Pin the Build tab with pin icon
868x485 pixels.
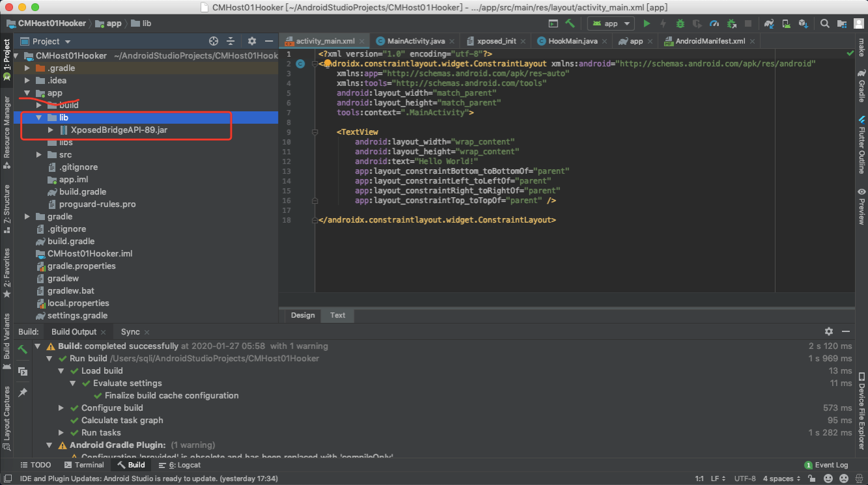pyautogui.click(x=23, y=393)
